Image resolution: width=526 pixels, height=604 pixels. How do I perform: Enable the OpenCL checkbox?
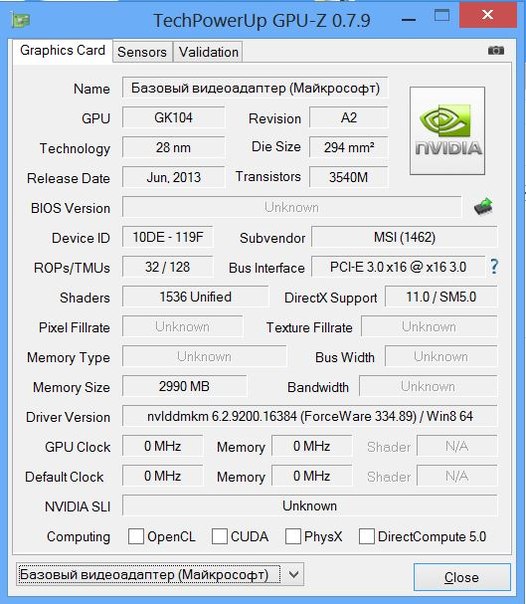136,536
